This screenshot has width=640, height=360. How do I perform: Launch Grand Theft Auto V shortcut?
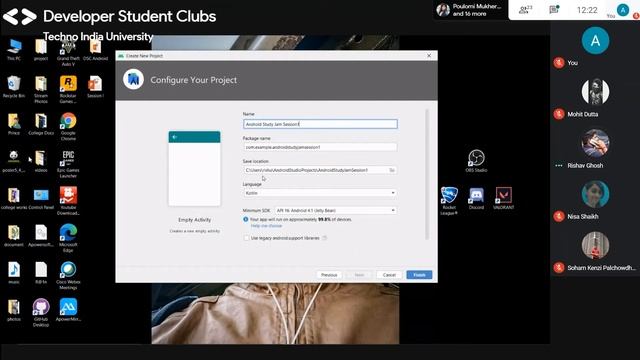[x=68, y=53]
